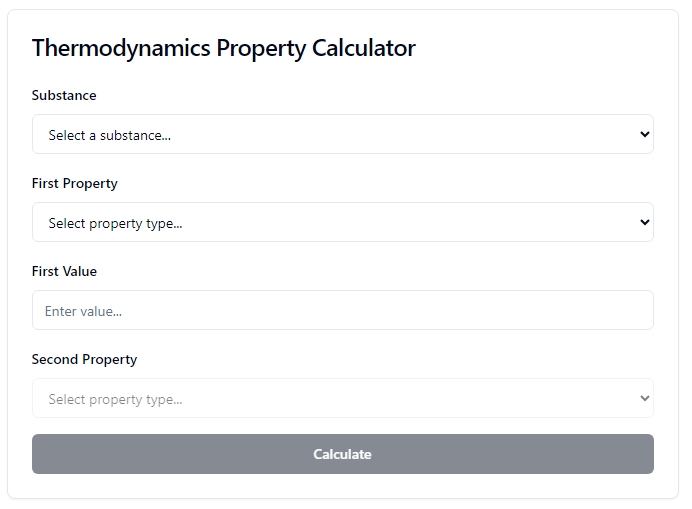Click "Select property type..." under First Property
The image size is (692, 509).
(115, 223)
